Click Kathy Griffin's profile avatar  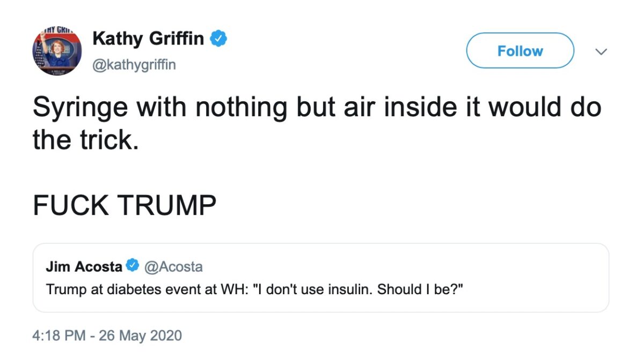[57, 52]
